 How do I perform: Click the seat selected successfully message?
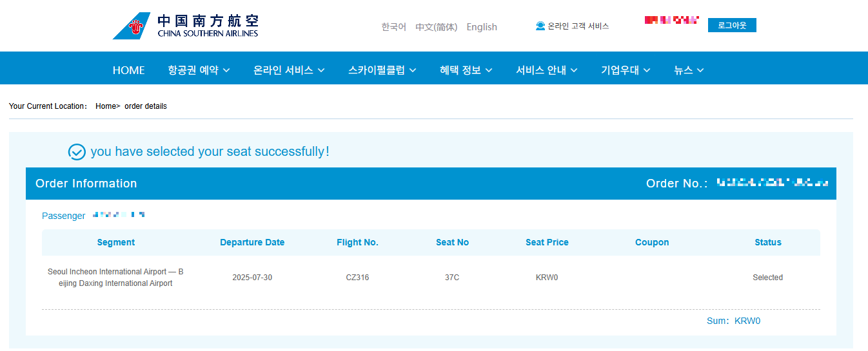[210, 152]
